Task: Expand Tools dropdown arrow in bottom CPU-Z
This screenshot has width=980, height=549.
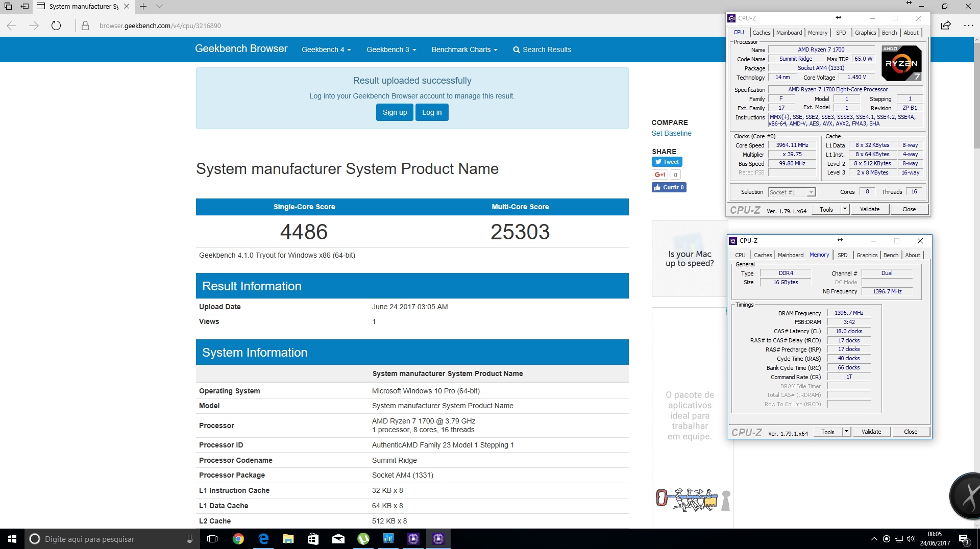Action: 846,432
